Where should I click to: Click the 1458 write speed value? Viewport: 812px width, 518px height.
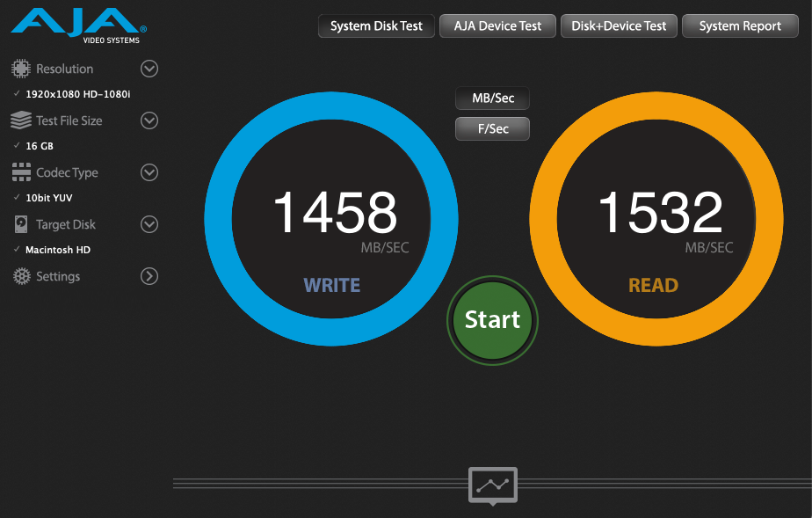click(336, 212)
